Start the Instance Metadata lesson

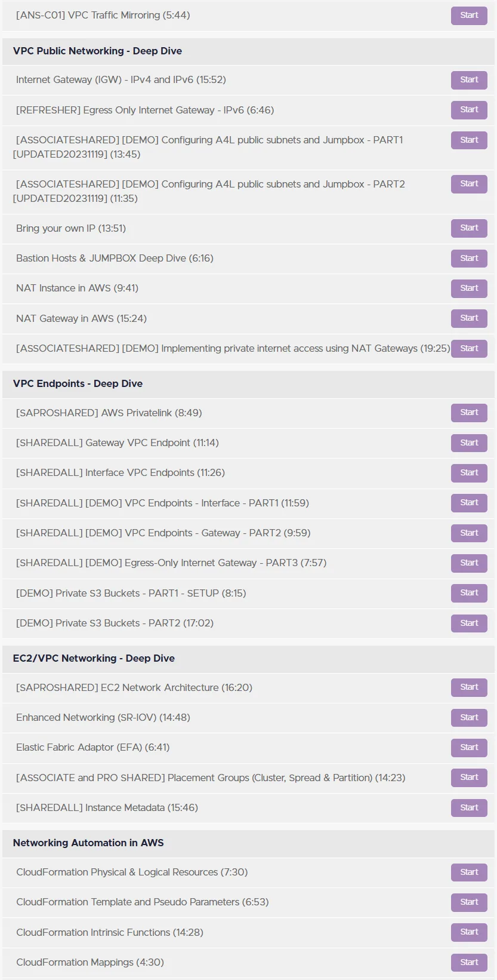click(x=469, y=808)
